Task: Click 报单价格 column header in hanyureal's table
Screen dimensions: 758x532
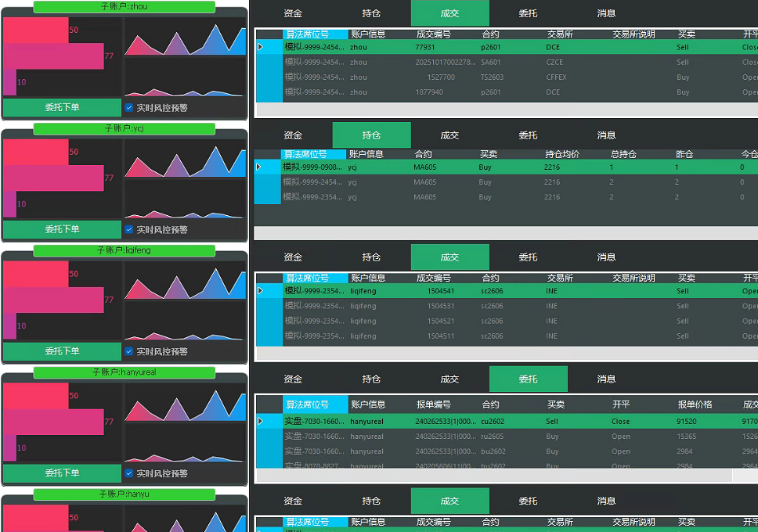Action: (695, 405)
